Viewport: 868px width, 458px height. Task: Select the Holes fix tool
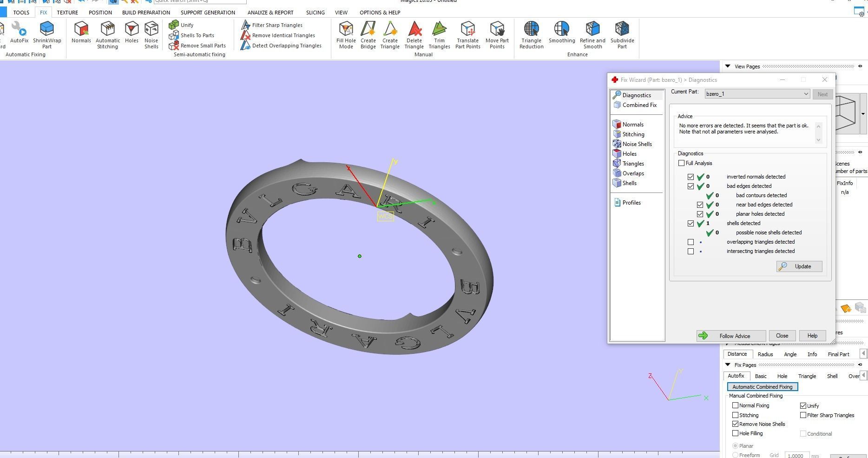coord(132,33)
